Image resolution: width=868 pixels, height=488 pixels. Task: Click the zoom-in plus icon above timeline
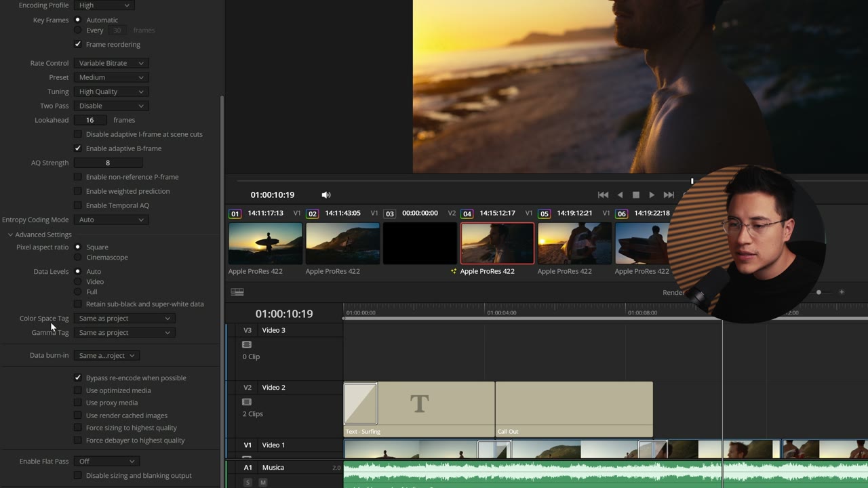pyautogui.click(x=842, y=292)
